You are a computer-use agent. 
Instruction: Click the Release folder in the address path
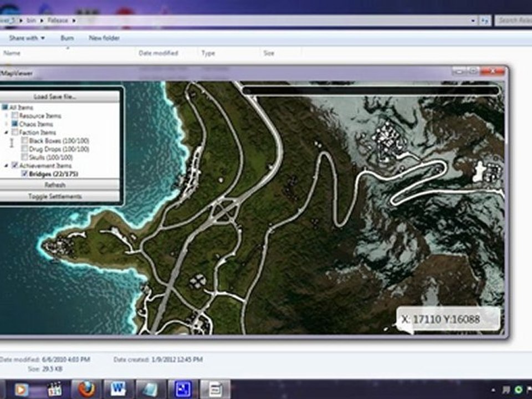[x=58, y=21]
